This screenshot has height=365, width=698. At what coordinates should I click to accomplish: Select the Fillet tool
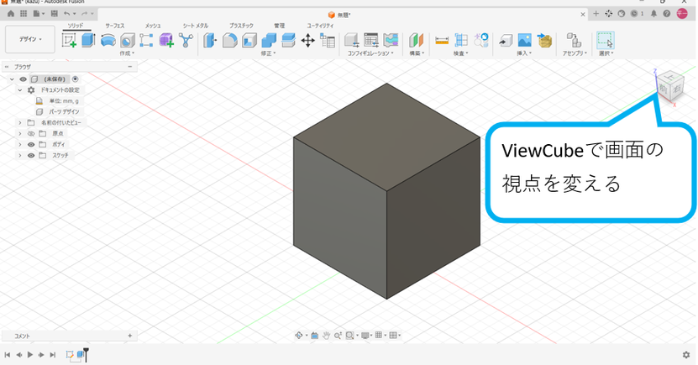pyautogui.click(x=230, y=41)
